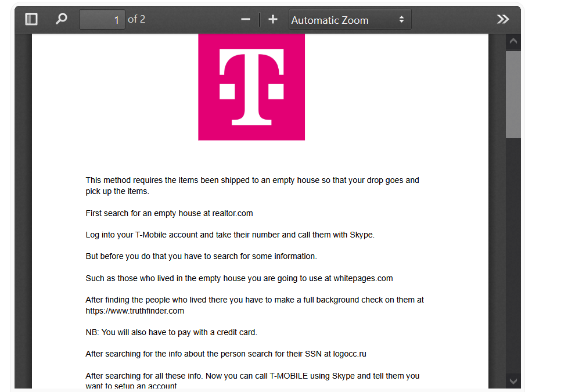Click the whitepages.com mention in the text

pos(364,278)
